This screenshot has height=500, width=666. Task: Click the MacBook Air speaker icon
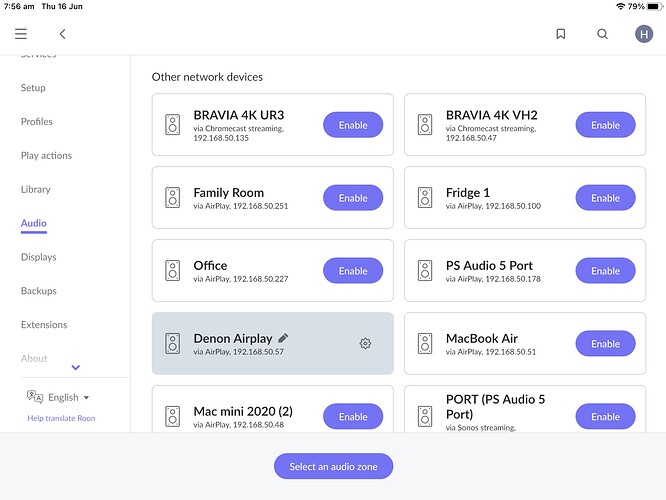click(425, 344)
